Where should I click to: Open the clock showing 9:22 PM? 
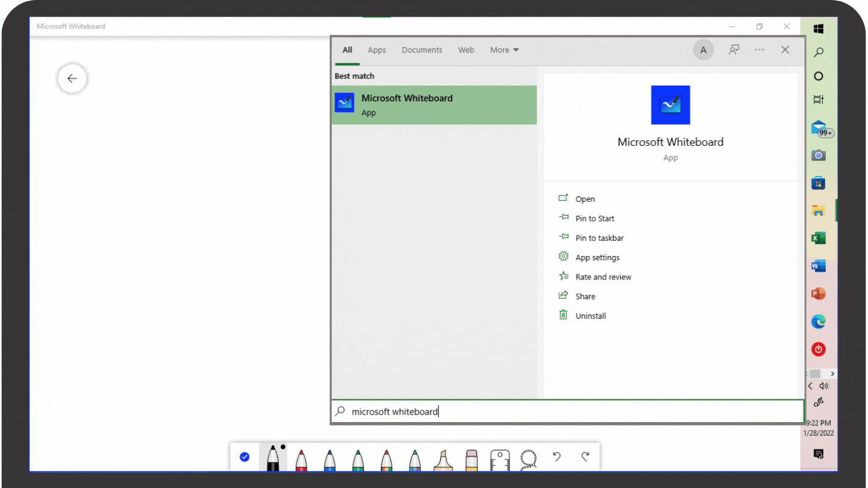click(x=819, y=428)
